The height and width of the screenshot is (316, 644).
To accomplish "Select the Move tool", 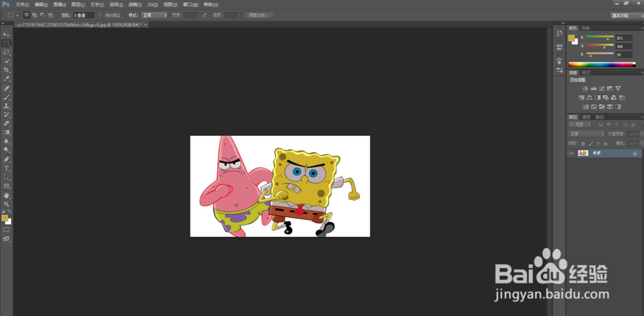I will point(6,35).
